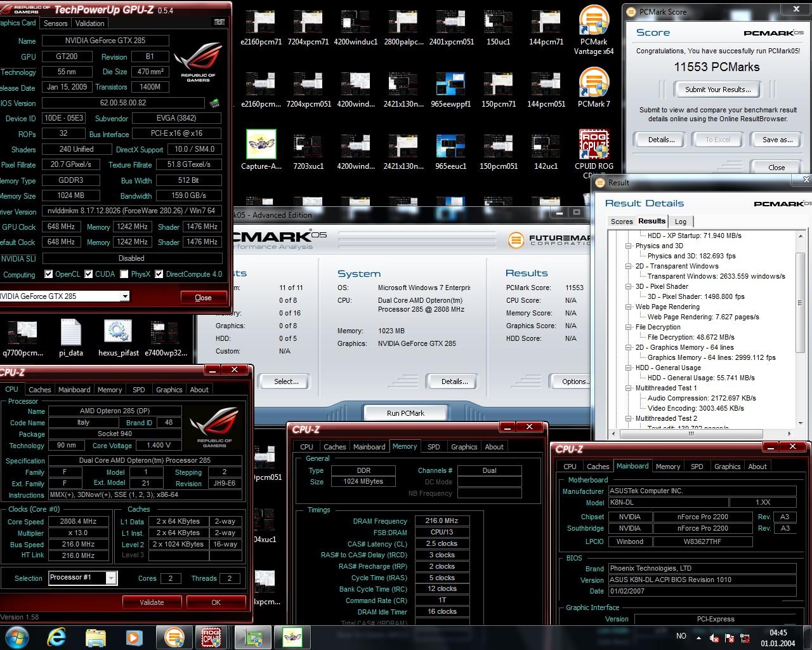Switch to ROG CPU-Z taskbar button
The height and width of the screenshot is (650, 812).
[212, 637]
